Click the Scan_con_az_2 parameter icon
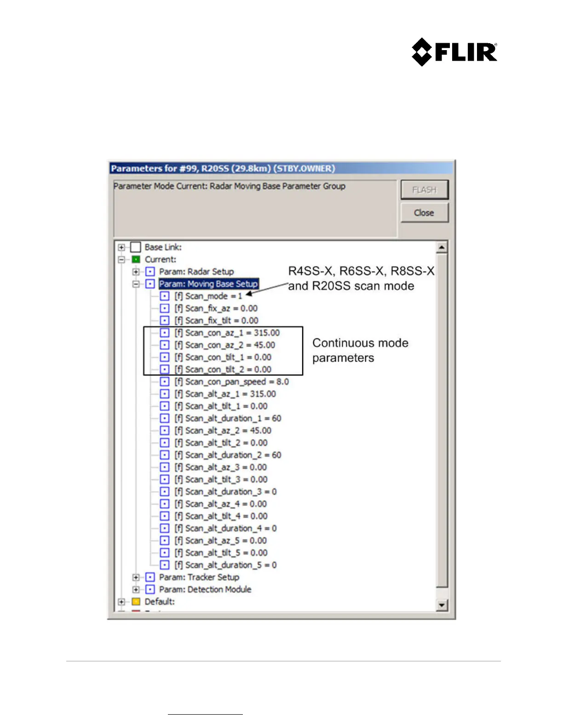This screenshot has height=728, width=563. [x=165, y=345]
